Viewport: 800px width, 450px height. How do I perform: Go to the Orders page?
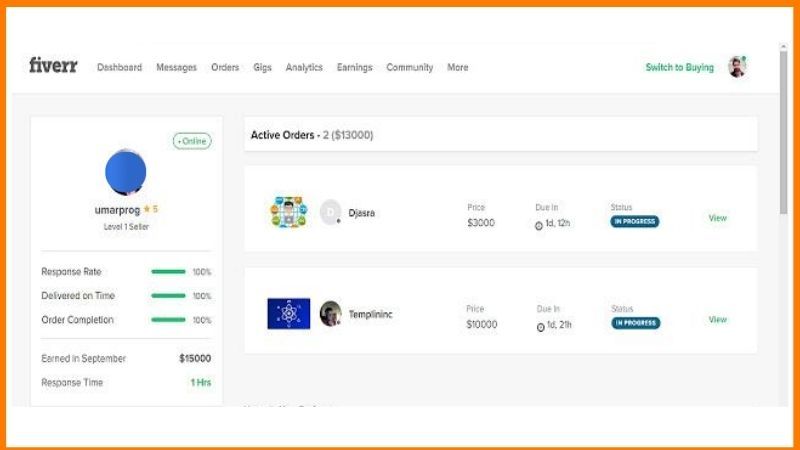click(225, 67)
